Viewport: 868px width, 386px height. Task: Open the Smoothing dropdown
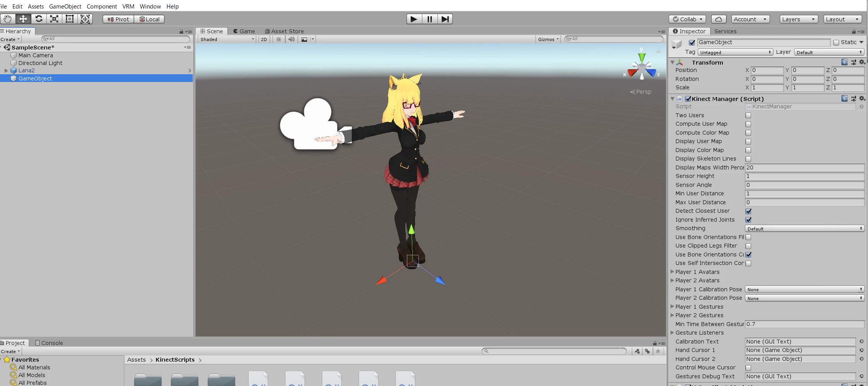point(805,229)
